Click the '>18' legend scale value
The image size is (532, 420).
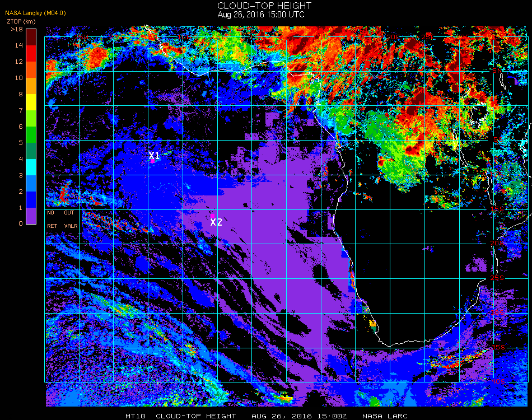(x=17, y=30)
